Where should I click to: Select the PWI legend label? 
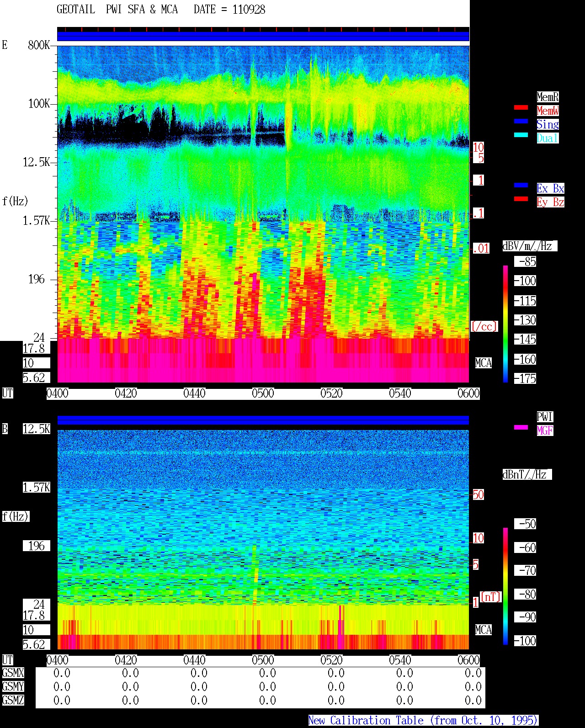click(545, 417)
